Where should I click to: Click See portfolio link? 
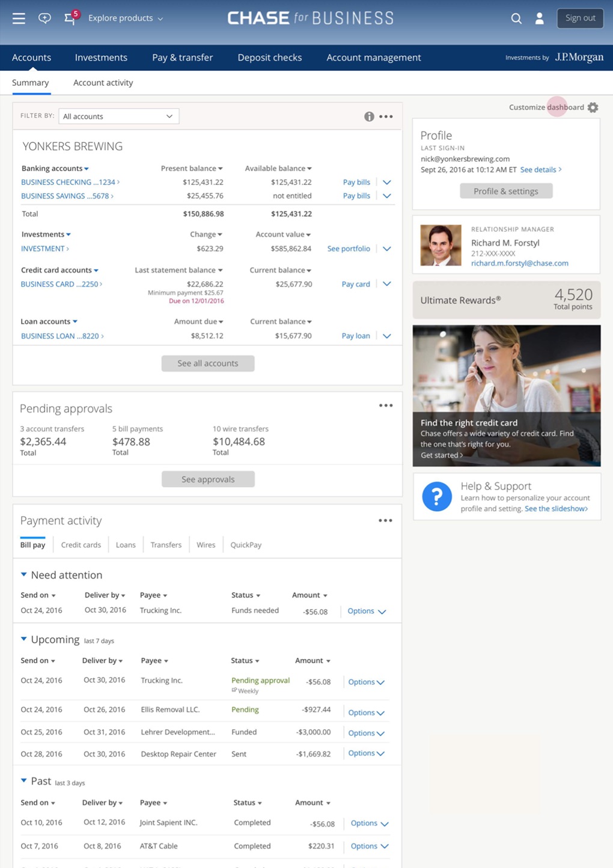tap(349, 249)
